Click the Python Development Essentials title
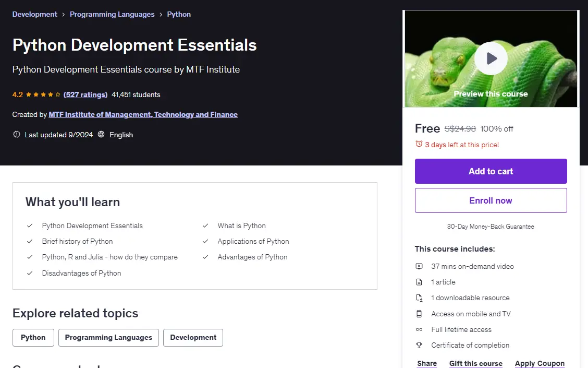The height and width of the screenshot is (368, 588). 134,45
